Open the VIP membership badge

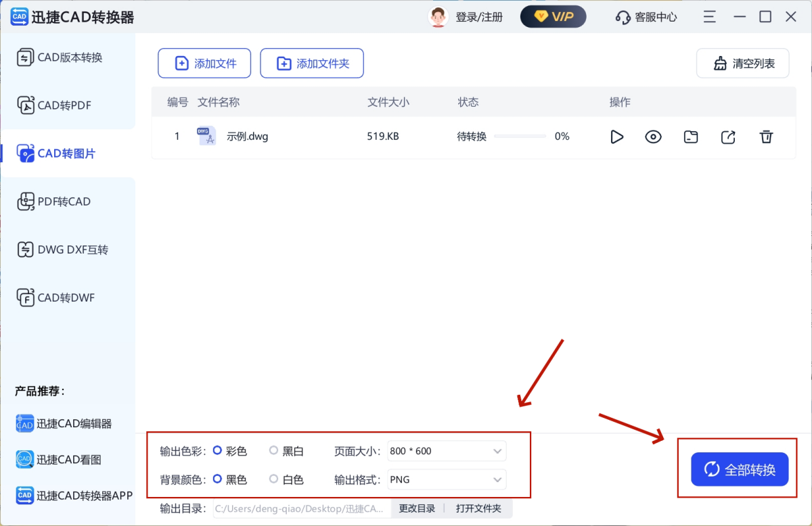553,17
